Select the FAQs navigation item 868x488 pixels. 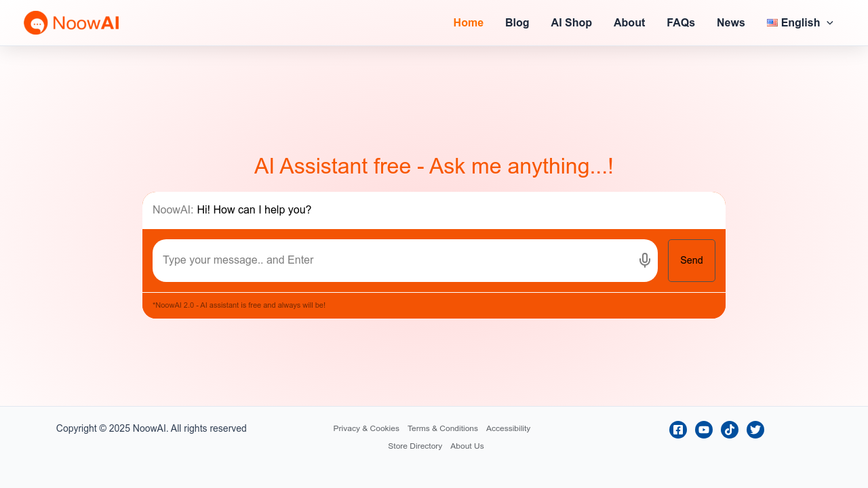681,22
